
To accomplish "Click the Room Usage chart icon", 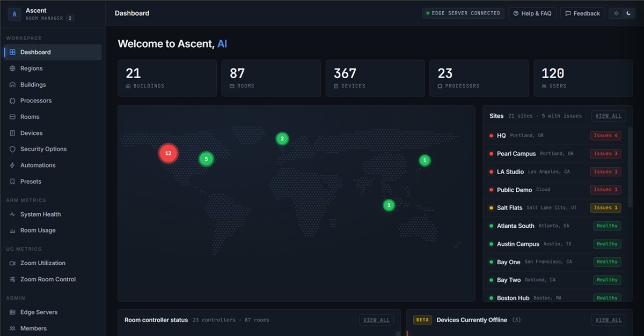I will [13, 230].
